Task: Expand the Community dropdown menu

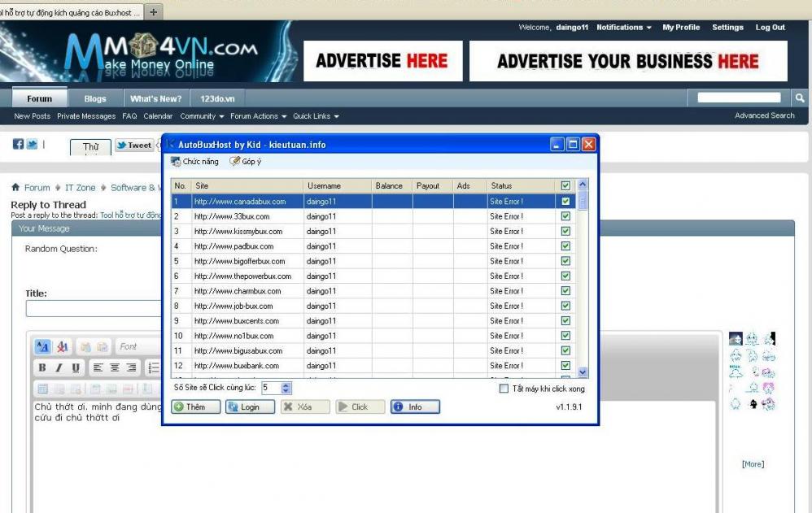Action: click(x=202, y=116)
